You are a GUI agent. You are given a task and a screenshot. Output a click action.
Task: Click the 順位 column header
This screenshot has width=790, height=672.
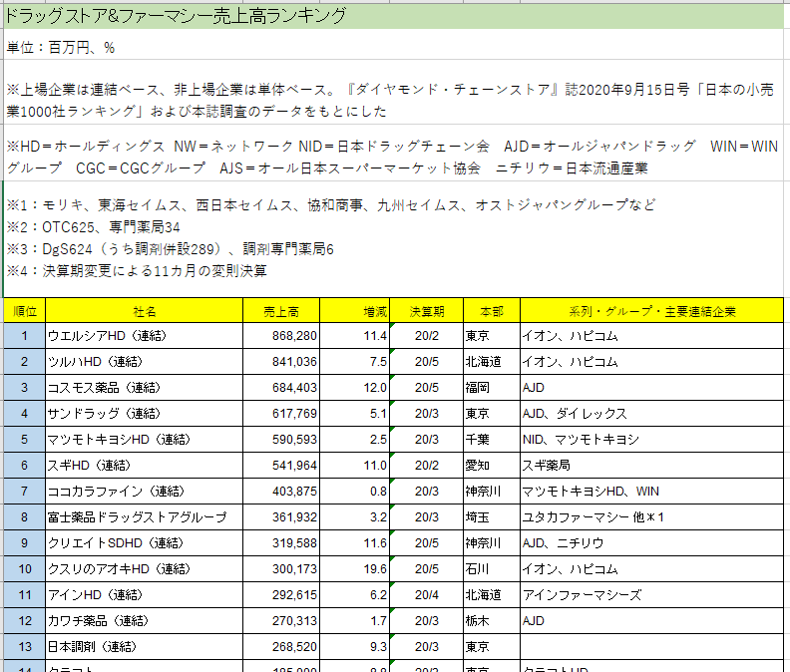[x=25, y=311]
